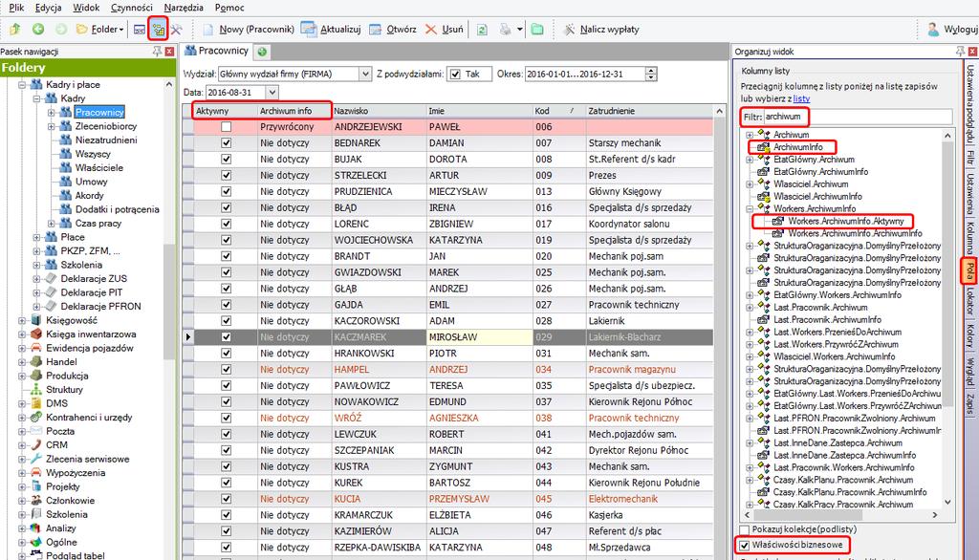
Task: Click the Analizy chart icon
Action: [36, 528]
